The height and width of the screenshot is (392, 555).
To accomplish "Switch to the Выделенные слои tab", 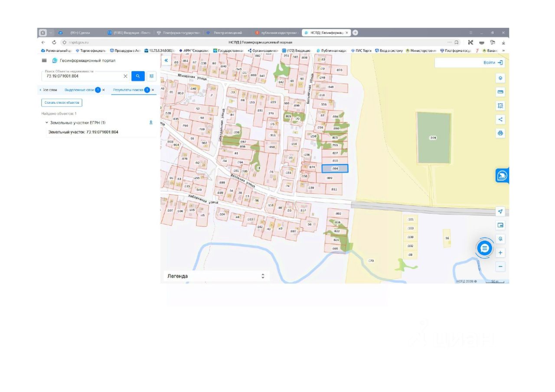I will (79, 90).
